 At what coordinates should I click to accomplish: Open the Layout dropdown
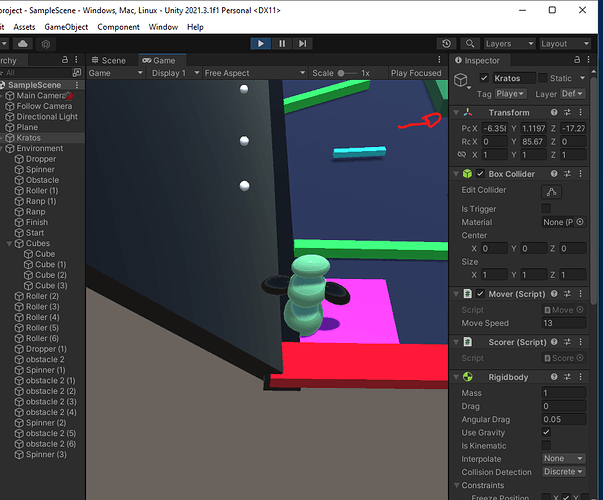[x=565, y=44]
